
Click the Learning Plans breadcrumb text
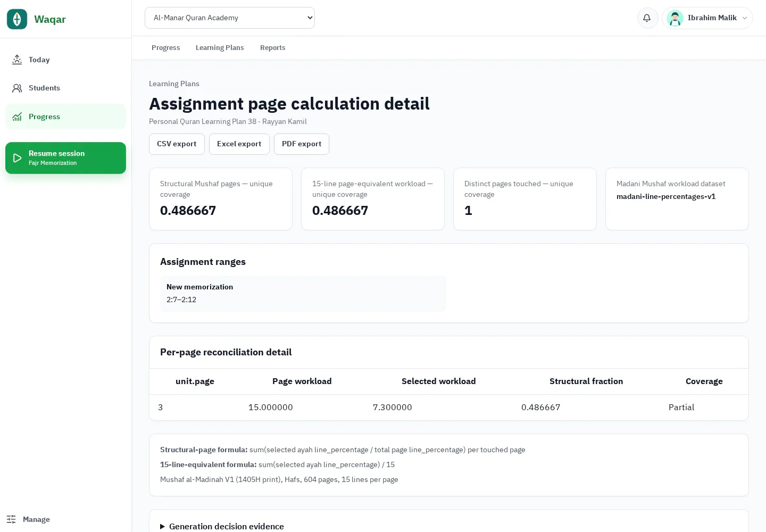tap(174, 84)
